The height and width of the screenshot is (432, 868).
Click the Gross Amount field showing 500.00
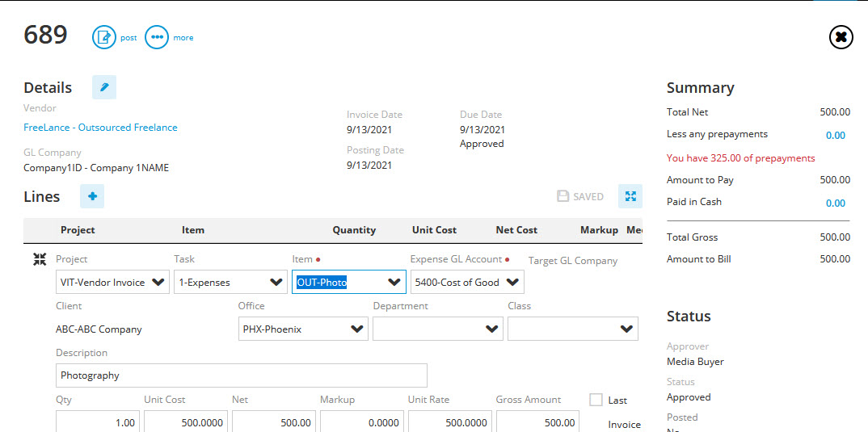click(538, 422)
